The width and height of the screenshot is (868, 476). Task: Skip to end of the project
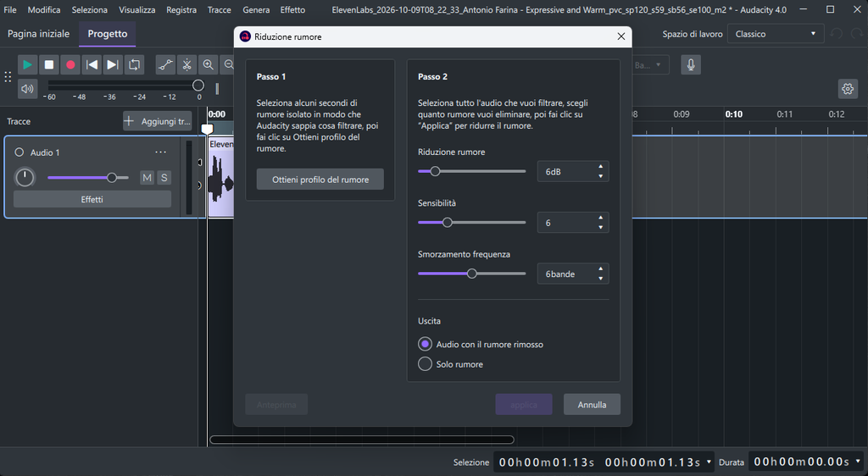tap(113, 64)
